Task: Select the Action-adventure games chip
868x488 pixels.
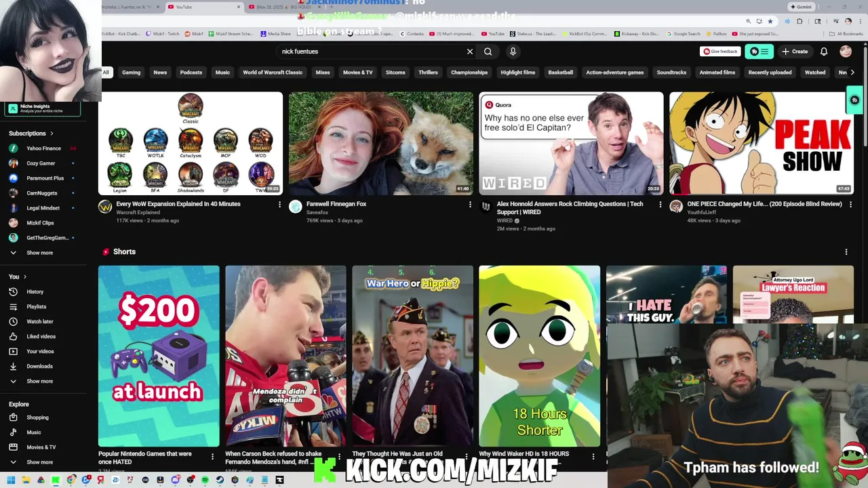Action: pyautogui.click(x=614, y=73)
